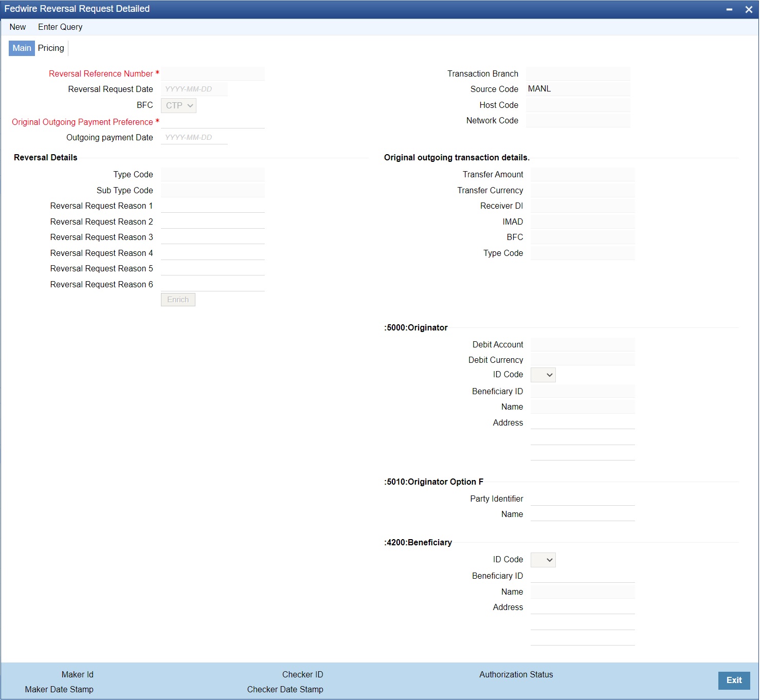760x700 pixels.
Task: Click the Outgoing payment Date field
Action: [194, 137]
